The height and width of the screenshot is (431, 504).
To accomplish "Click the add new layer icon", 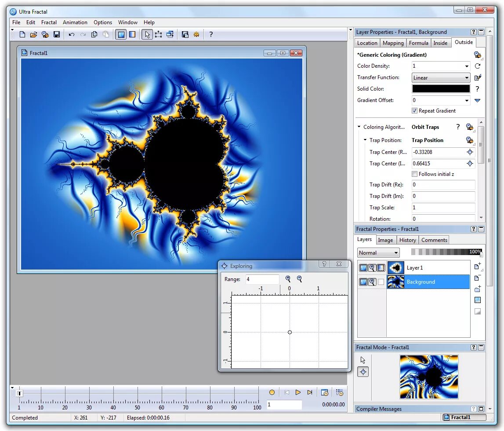I will click(x=478, y=267).
